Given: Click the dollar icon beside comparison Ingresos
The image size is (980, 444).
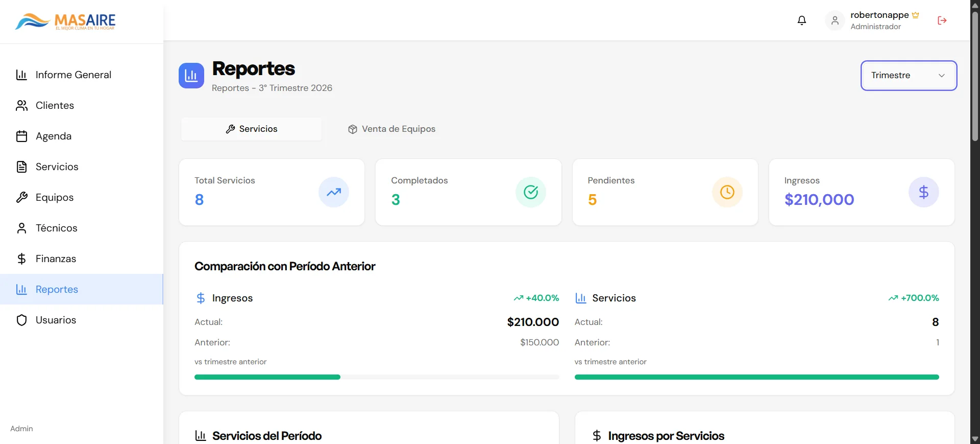Looking at the screenshot, I should click(x=201, y=298).
